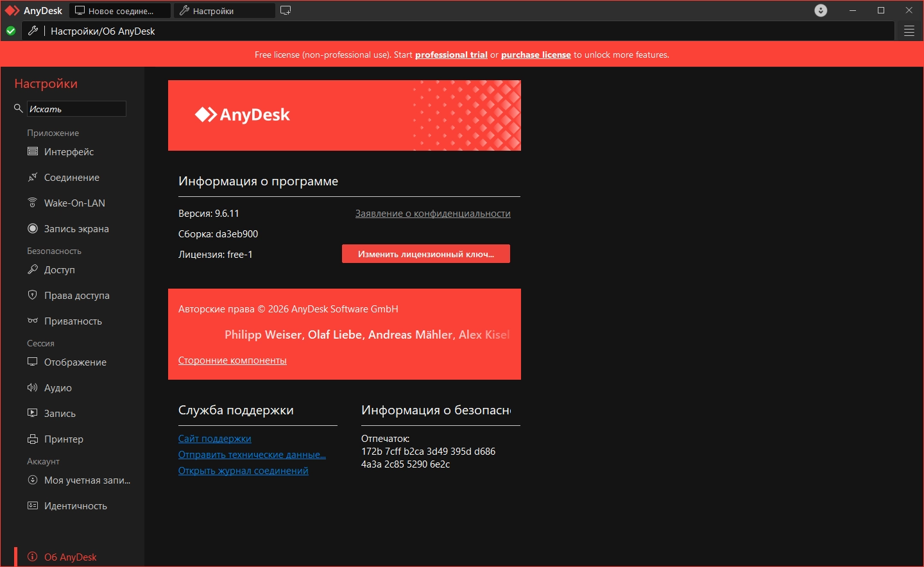This screenshot has height=567, width=924.
Task: Click the speaker icon for Аудио
Action: click(x=33, y=387)
